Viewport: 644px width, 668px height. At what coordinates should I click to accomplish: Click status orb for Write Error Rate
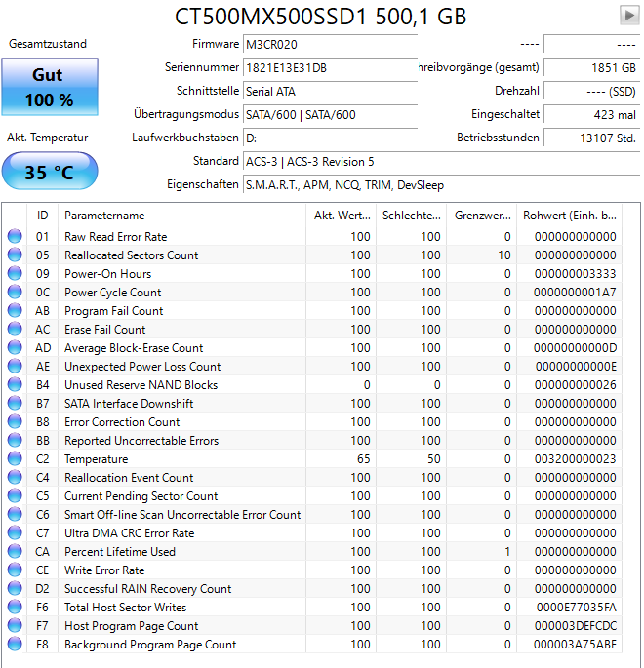coord(15,570)
